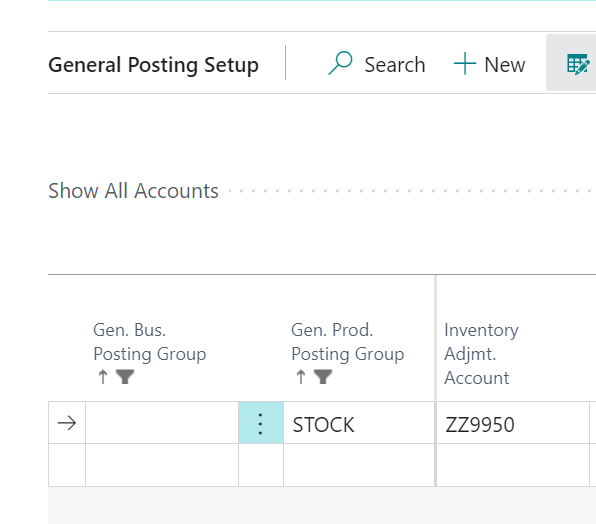The height and width of the screenshot is (524, 596).
Task: Open the Edit List grid icon
Action: click(x=578, y=64)
